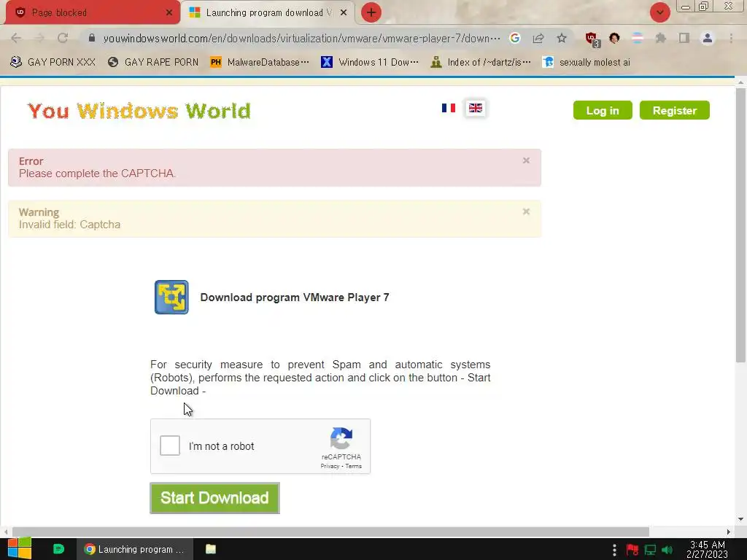
Task: Click the Register button
Action: (675, 111)
